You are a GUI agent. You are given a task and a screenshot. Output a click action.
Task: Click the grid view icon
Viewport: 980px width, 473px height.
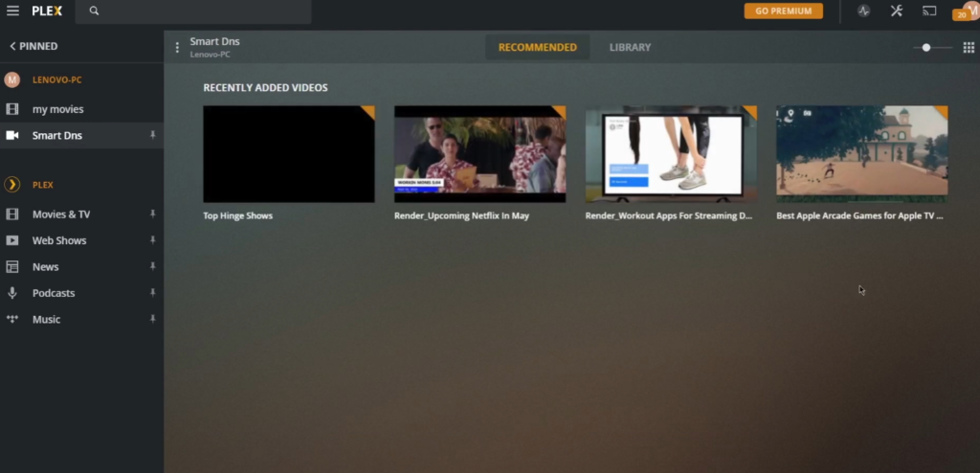pyautogui.click(x=969, y=48)
